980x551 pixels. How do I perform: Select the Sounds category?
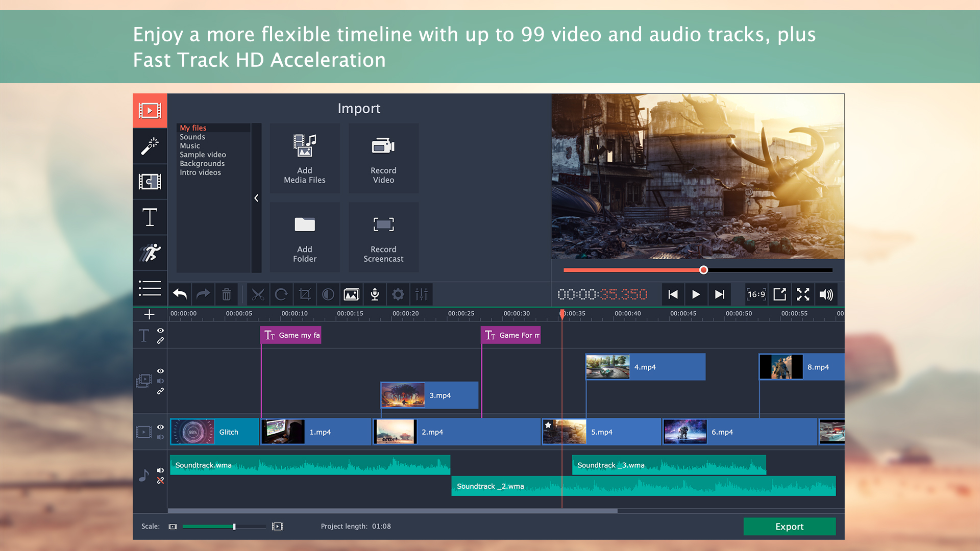[x=192, y=137]
